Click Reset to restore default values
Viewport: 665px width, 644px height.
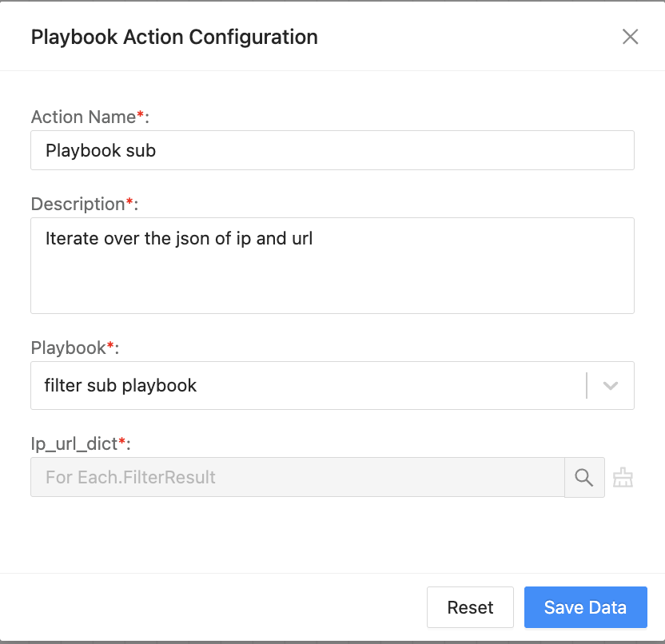click(x=470, y=607)
